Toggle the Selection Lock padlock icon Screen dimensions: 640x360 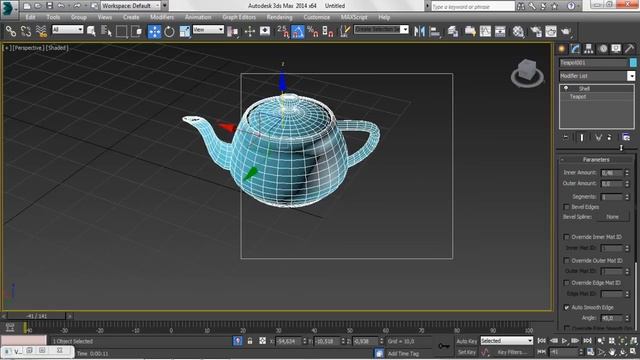click(250, 340)
